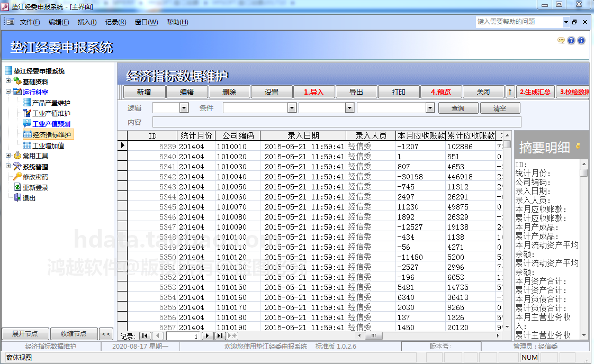This screenshot has height=364, width=594.
Task: Go to last record navigation button
Action: (x=220, y=336)
